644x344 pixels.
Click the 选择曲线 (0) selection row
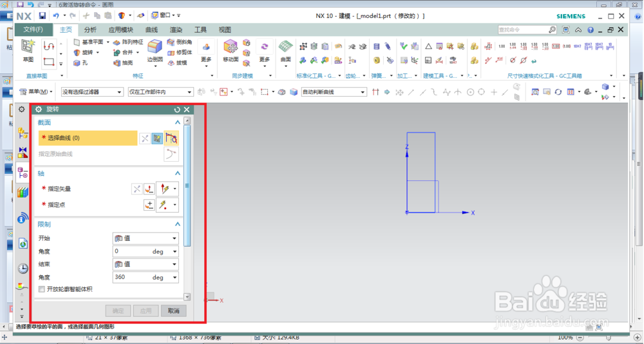(x=88, y=138)
